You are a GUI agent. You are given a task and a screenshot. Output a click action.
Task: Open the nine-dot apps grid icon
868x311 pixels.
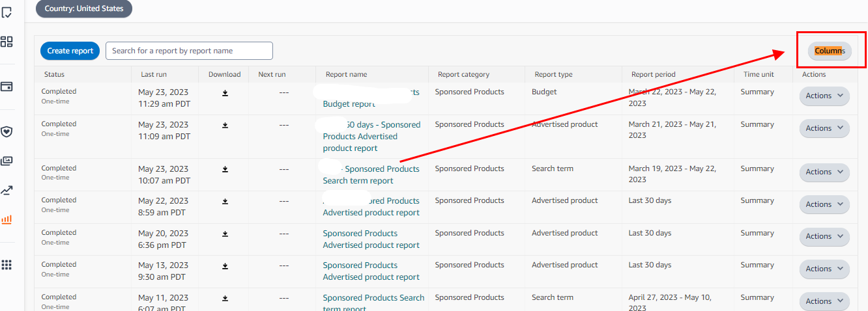(x=7, y=265)
